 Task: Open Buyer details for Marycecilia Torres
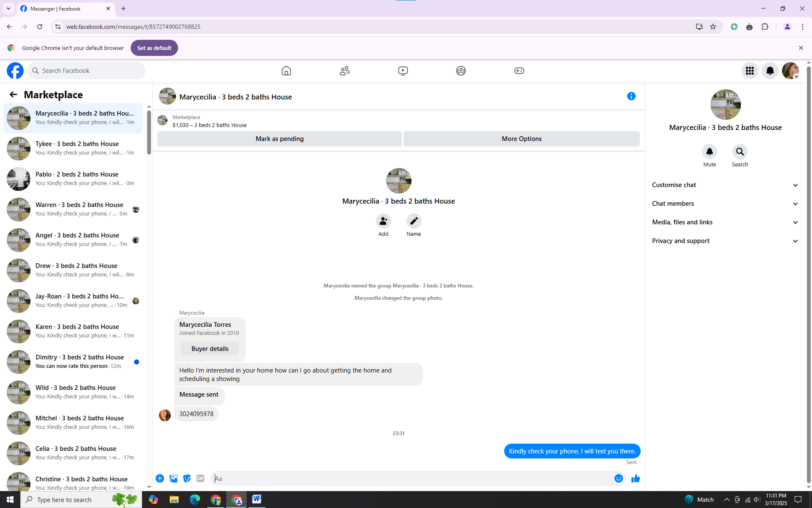tap(210, 349)
